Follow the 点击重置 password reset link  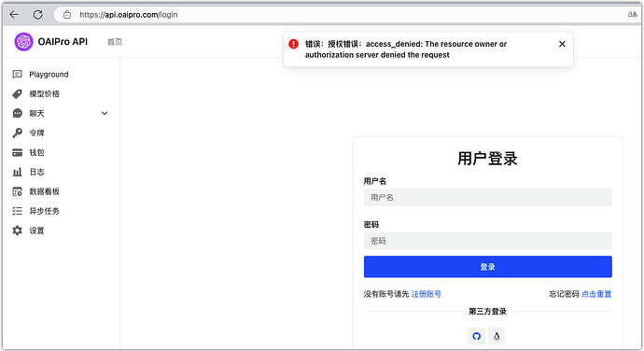596,294
